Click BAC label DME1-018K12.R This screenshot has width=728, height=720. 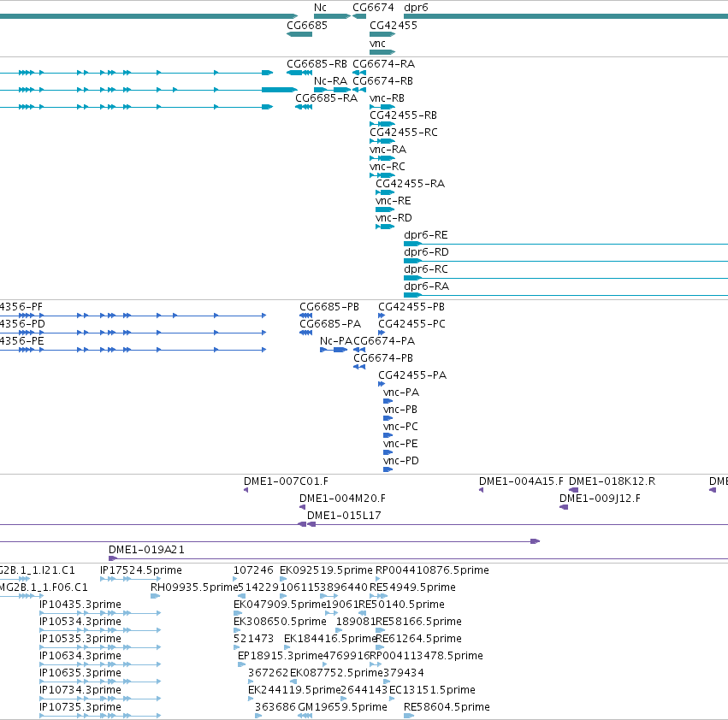pyautogui.click(x=612, y=481)
